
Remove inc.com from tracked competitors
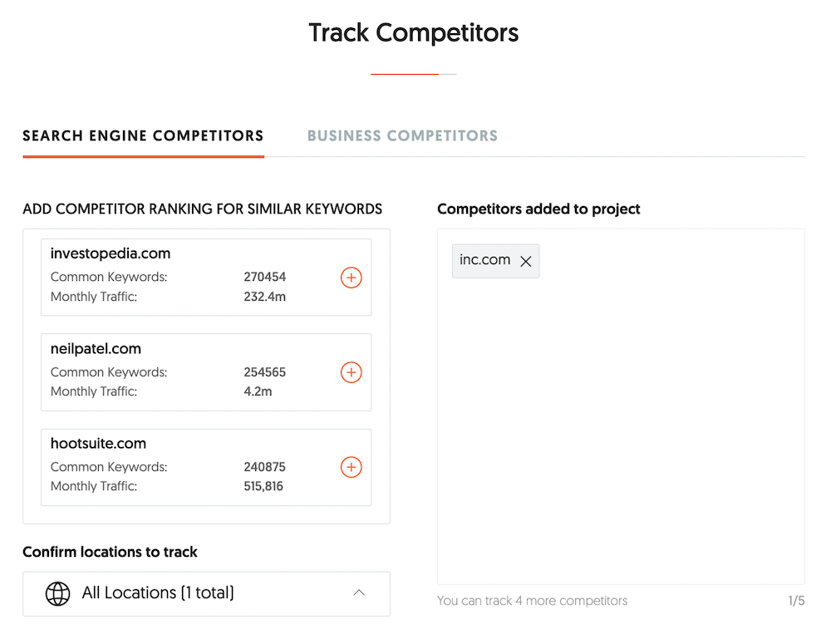tap(525, 260)
